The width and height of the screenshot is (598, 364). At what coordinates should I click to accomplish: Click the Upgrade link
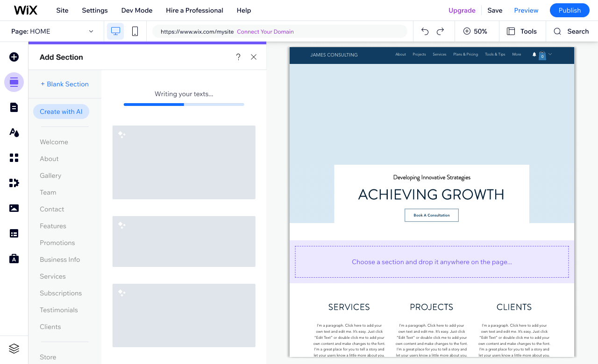(x=462, y=10)
